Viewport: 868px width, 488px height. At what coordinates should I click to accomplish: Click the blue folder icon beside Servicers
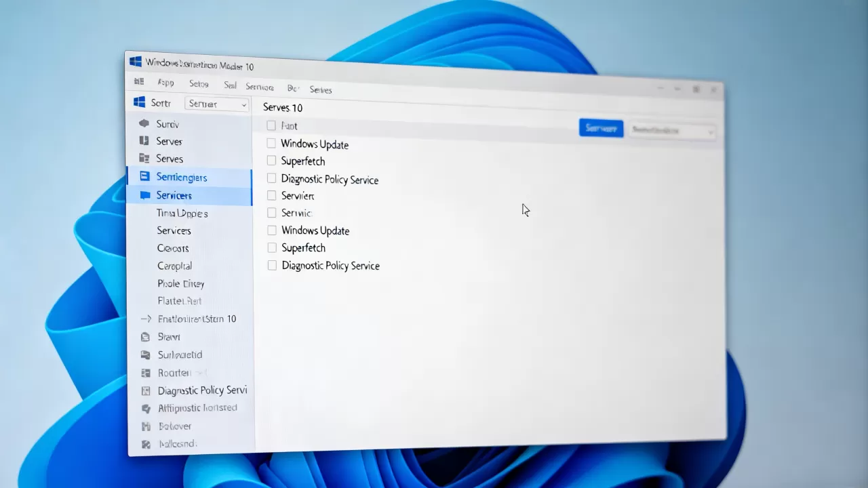(144, 195)
